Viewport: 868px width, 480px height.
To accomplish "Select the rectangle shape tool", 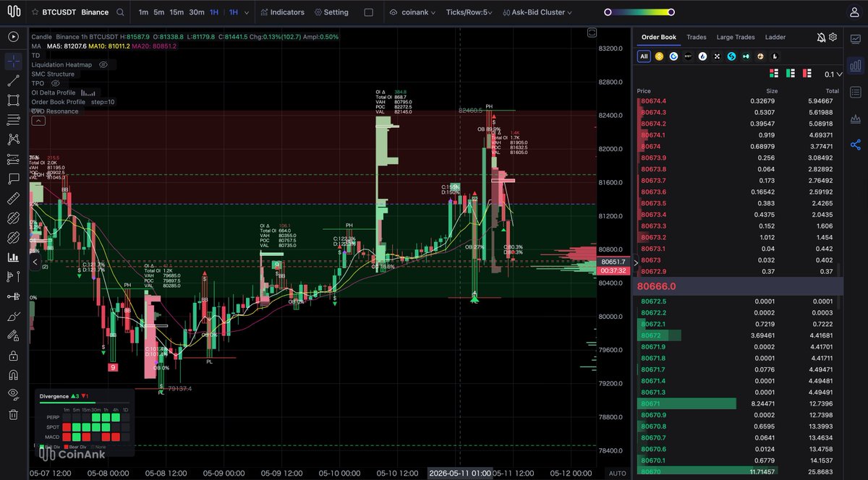I will click(13, 100).
